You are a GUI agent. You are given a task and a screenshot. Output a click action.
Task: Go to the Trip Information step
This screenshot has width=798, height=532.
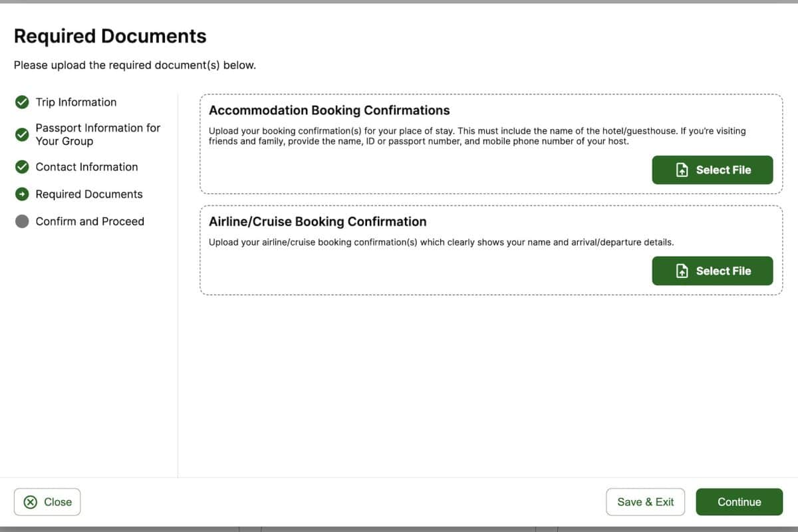pos(76,102)
